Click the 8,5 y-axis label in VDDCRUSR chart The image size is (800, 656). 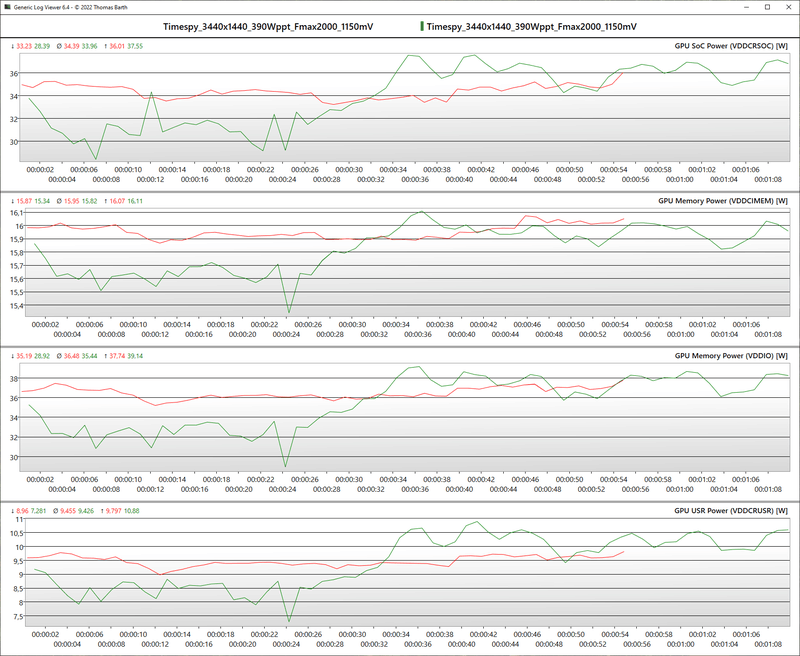pos(19,589)
